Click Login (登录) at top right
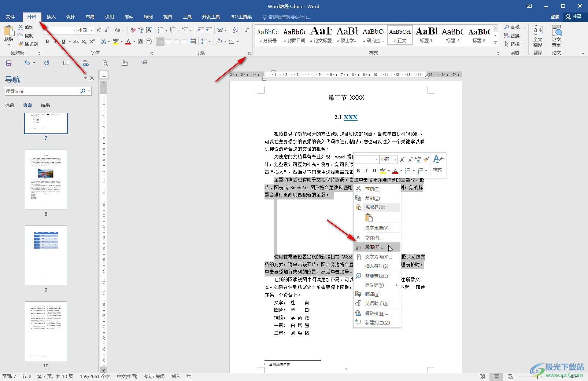The width and height of the screenshot is (588, 381). tap(555, 17)
